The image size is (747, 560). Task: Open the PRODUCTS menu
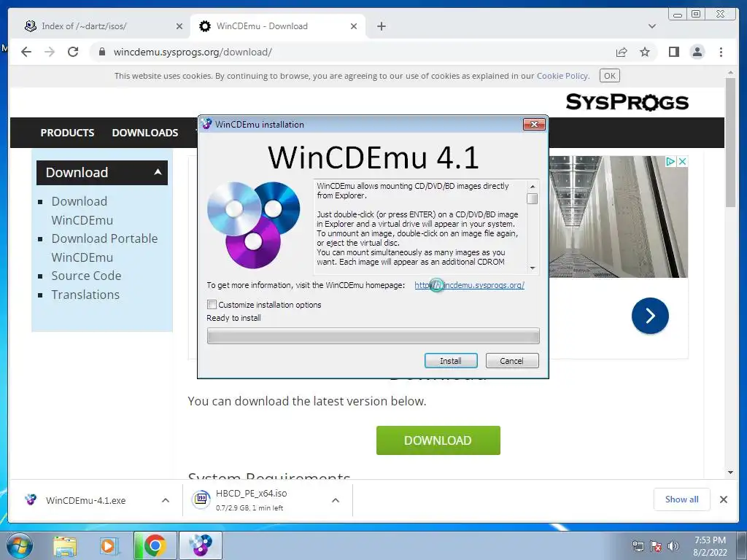[67, 133]
